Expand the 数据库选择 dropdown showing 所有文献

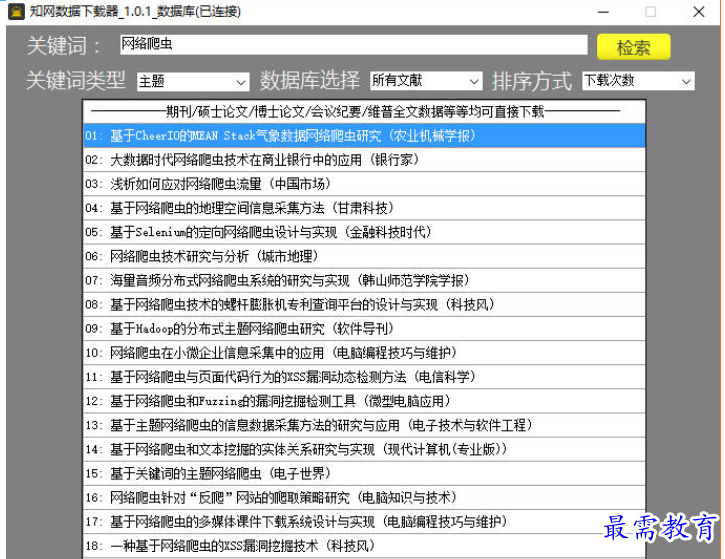click(426, 81)
